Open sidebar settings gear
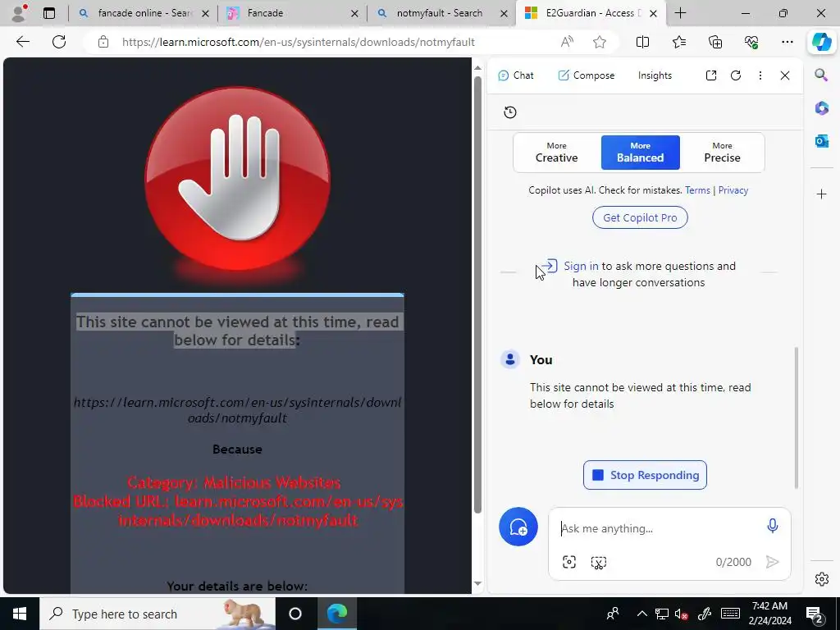The height and width of the screenshot is (630, 840). (822, 579)
